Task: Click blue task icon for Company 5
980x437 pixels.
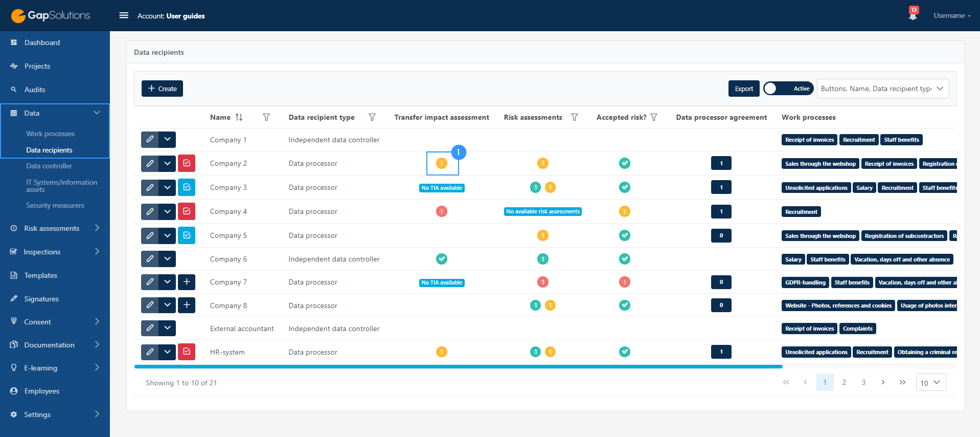Action: (x=187, y=235)
